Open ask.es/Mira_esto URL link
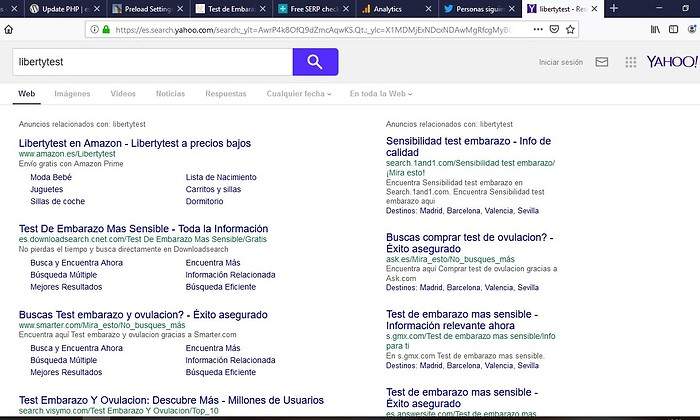Viewport: 700px width, 420px height. 450,259
